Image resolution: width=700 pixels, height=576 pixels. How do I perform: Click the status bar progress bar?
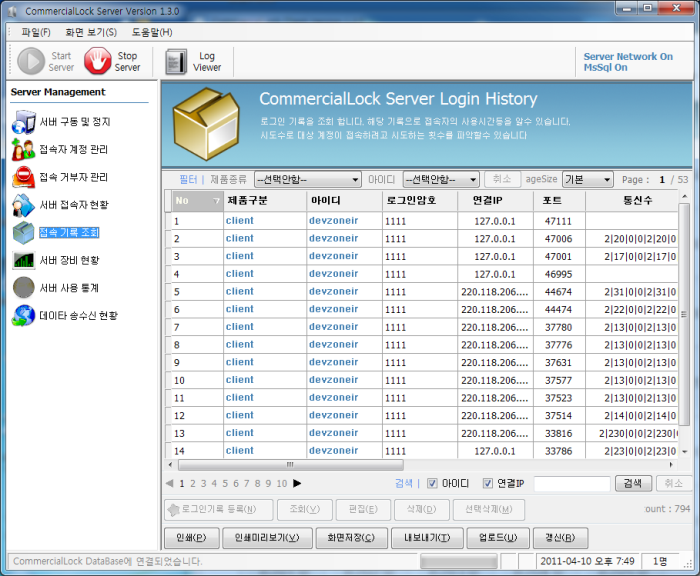[x=458, y=561]
